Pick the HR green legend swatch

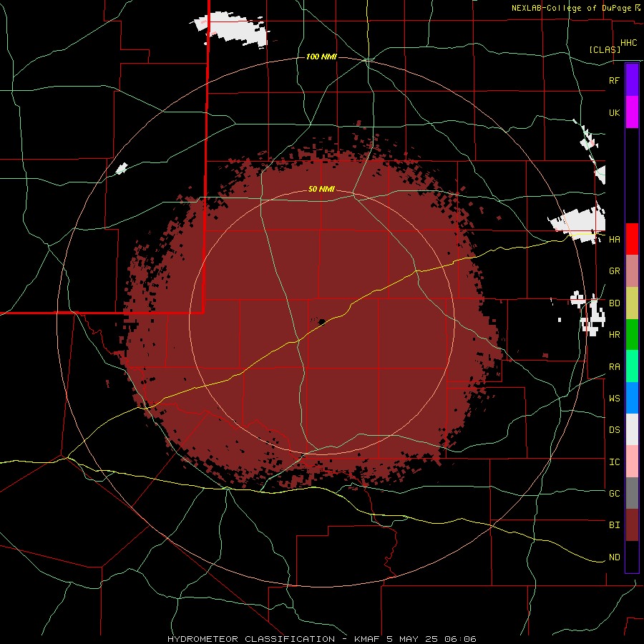coord(632,335)
